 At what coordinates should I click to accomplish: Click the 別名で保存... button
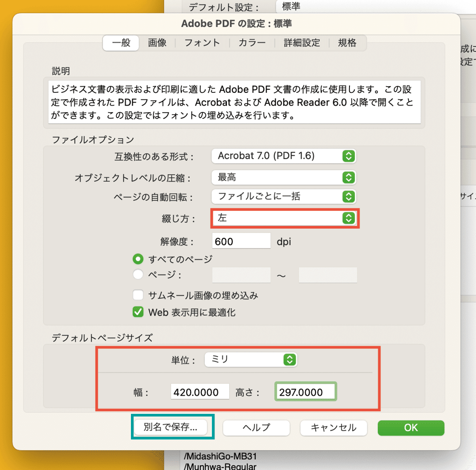171,427
